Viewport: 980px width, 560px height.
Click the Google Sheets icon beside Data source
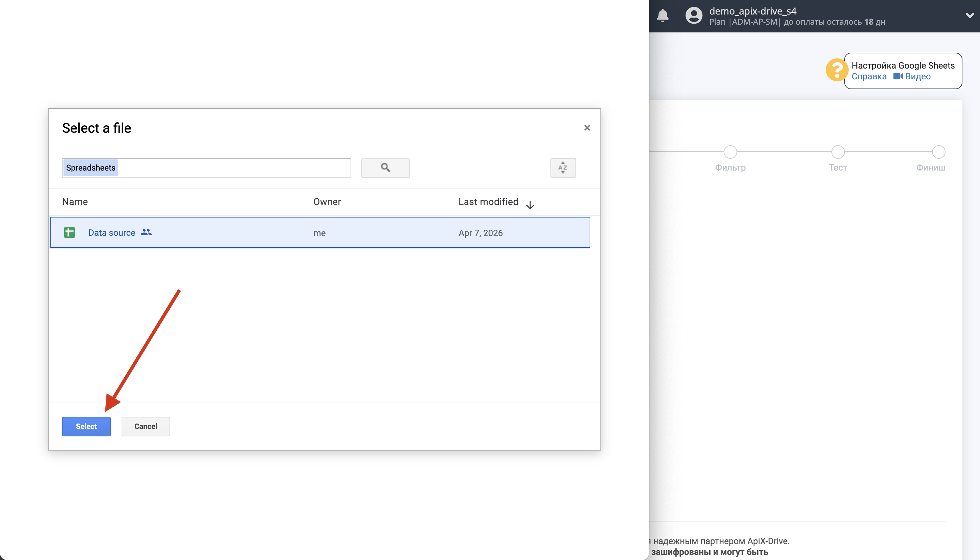(70, 232)
